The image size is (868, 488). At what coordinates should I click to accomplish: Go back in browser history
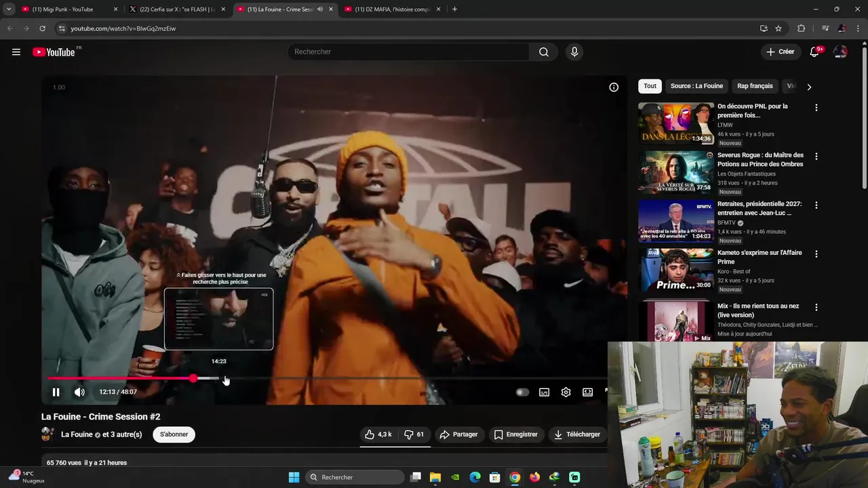tap(9, 28)
